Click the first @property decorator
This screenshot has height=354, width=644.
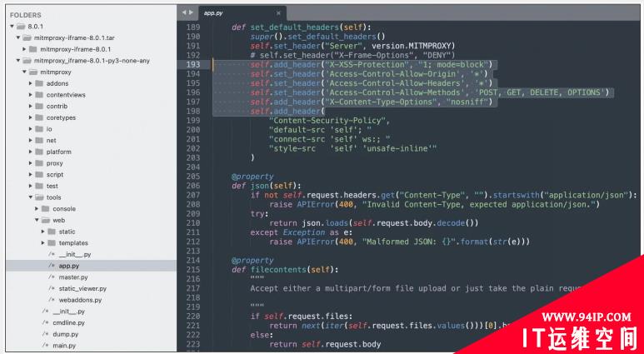point(252,177)
